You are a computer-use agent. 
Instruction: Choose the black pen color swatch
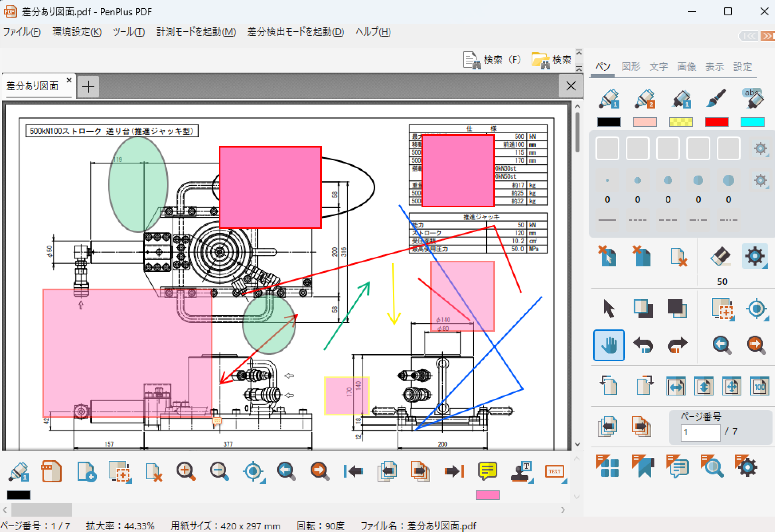point(609,122)
